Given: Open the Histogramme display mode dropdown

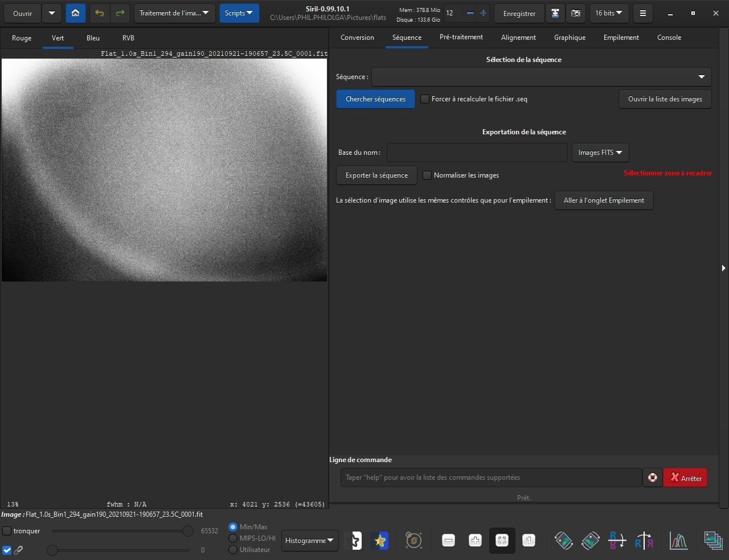Looking at the screenshot, I should point(310,541).
